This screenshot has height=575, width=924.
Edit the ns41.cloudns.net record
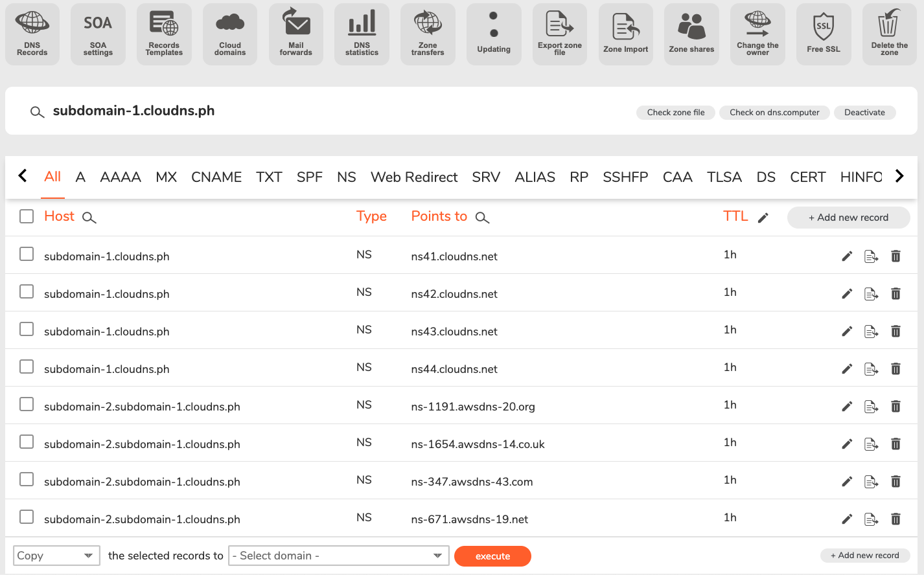point(847,256)
